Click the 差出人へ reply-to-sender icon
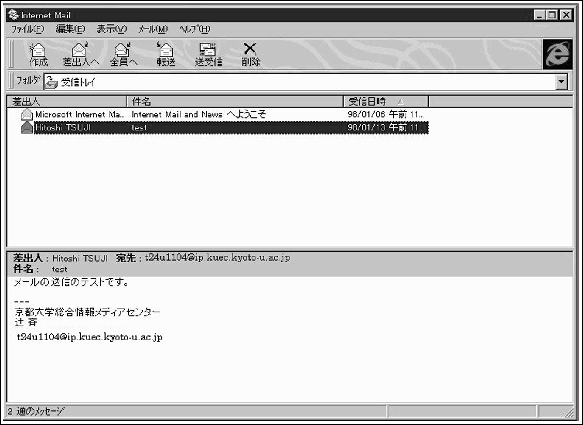The image size is (583, 425). click(x=81, y=54)
